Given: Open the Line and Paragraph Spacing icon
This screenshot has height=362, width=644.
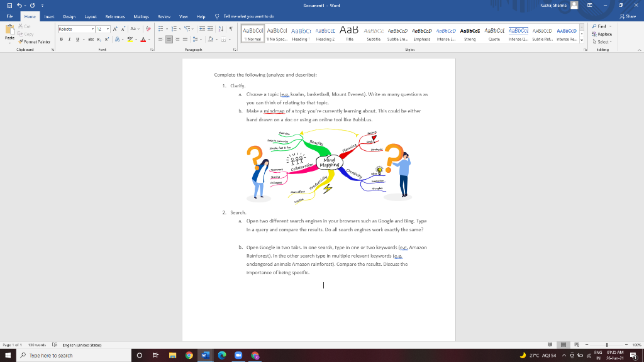Looking at the screenshot, I should (196, 39).
